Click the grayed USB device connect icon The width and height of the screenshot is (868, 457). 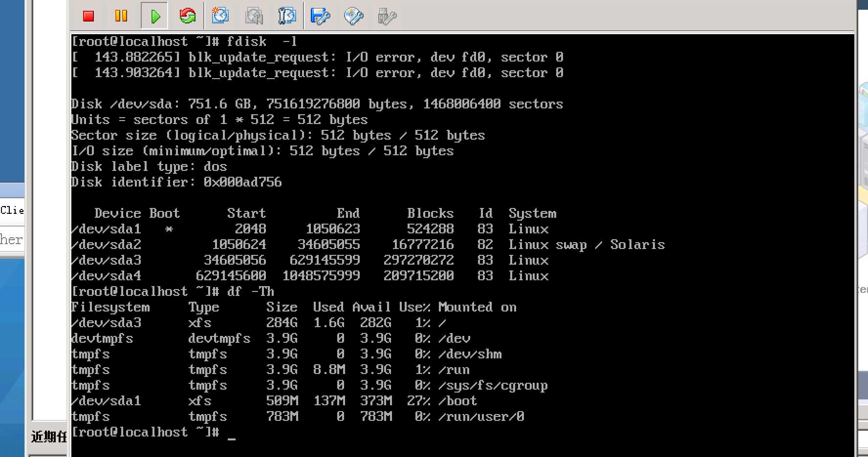(387, 16)
